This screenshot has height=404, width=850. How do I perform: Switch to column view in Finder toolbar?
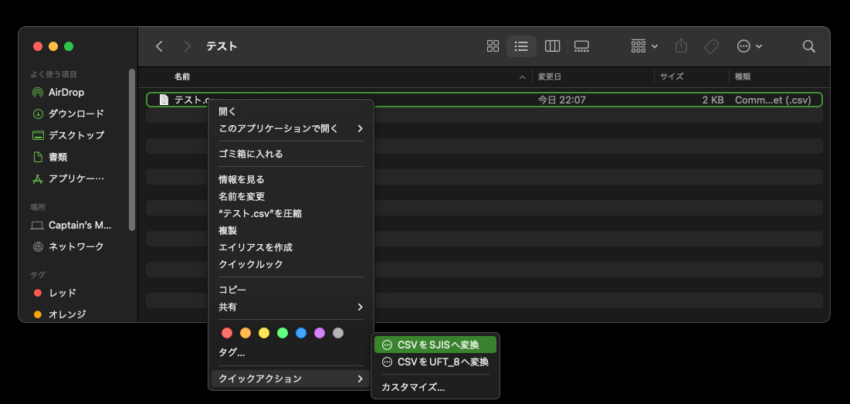point(552,46)
